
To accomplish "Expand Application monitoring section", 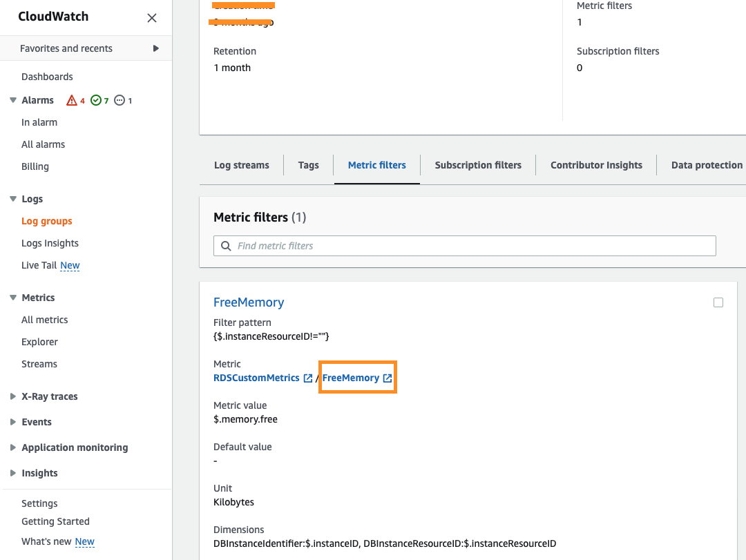I will click(x=13, y=447).
